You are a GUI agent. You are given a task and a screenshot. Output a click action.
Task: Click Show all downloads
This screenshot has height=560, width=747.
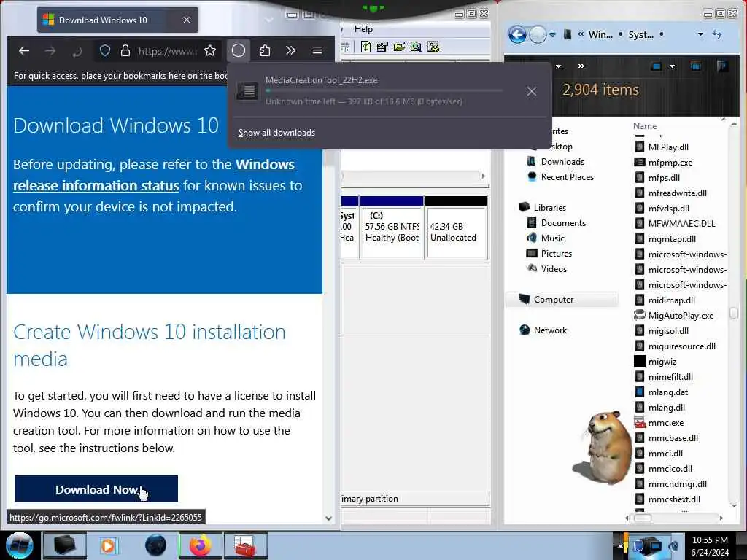276,133
